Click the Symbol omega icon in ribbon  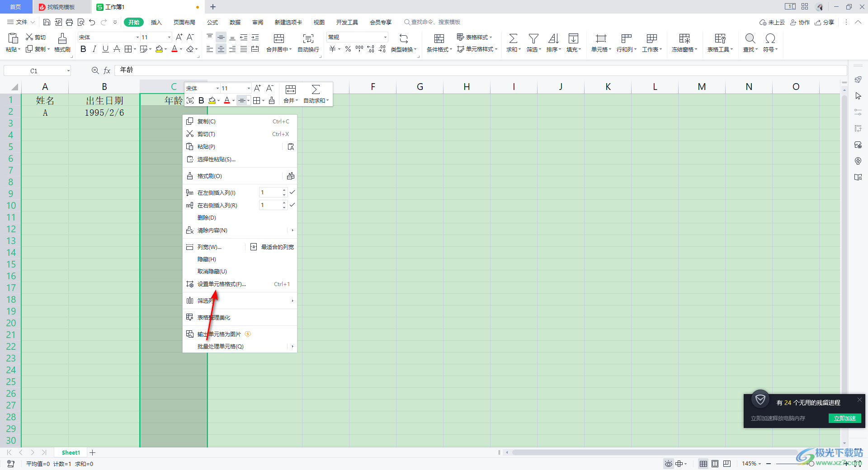(x=770, y=38)
